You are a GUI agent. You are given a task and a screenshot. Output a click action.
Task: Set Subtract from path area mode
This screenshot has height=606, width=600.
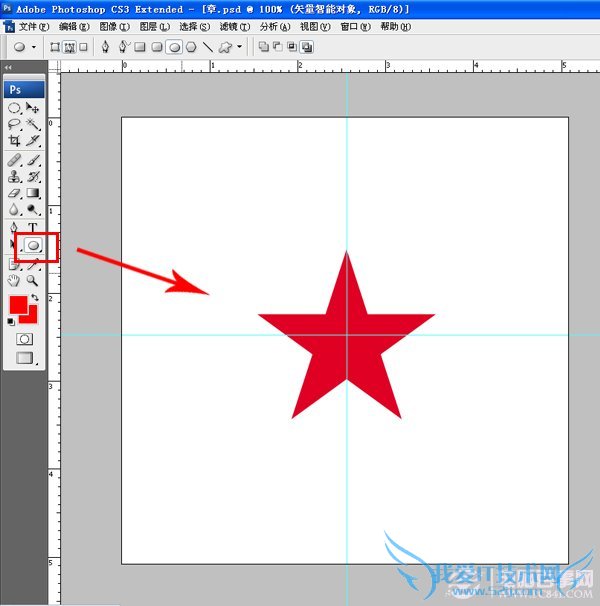[x=278, y=47]
